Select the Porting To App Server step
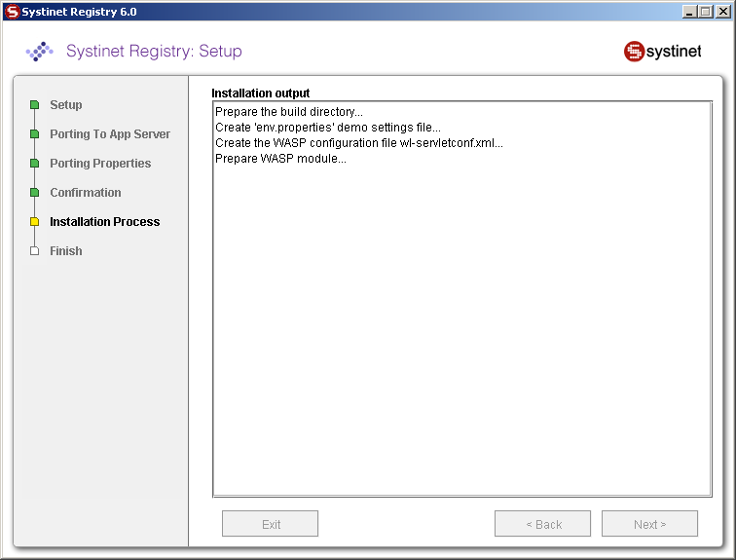The height and width of the screenshot is (560, 736). click(x=110, y=133)
